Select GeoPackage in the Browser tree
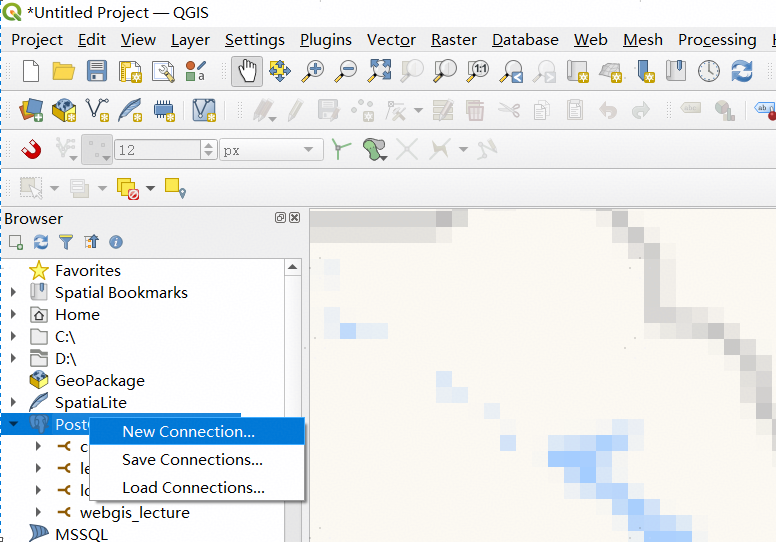 coord(99,380)
